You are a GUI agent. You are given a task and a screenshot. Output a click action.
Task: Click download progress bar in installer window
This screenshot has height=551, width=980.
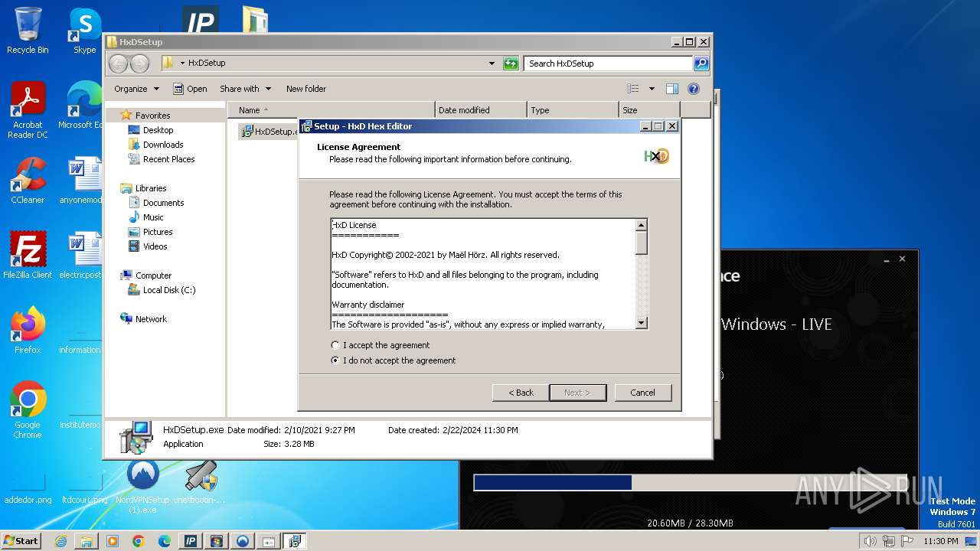[x=690, y=483]
